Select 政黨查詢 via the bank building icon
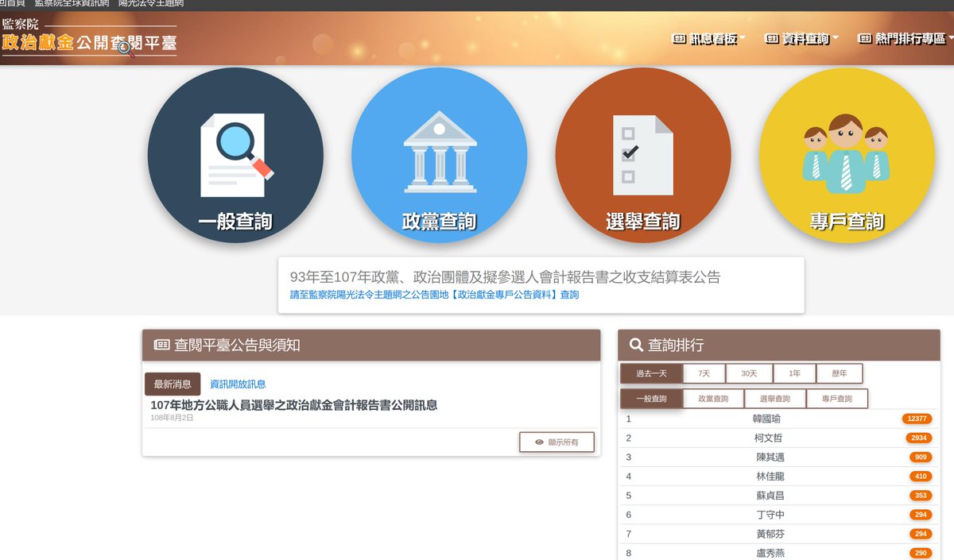Screen dimensions: 954x560 [440, 155]
